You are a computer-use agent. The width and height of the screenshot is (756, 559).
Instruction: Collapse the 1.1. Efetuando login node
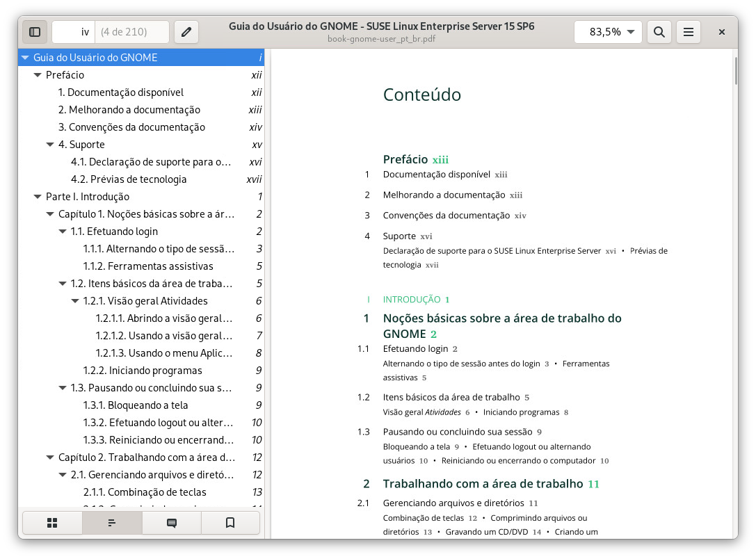tap(63, 232)
